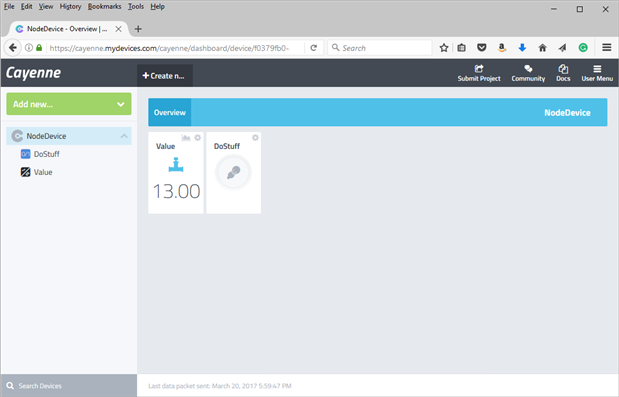This screenshot has width=619, height=397.
Task: Click the blue sensor icon in Value widget
Action: (176, 165)
